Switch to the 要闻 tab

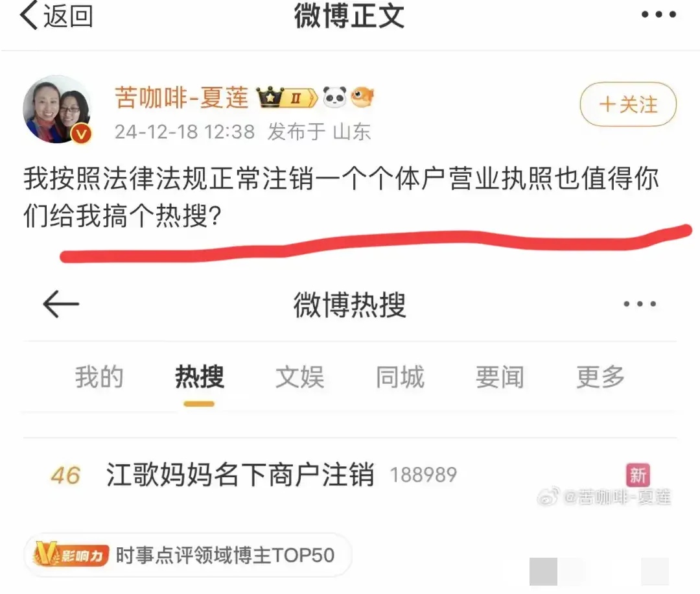click(x=500, y=377)
